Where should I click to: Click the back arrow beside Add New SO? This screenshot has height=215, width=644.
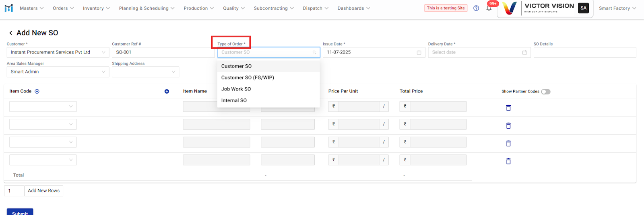pos(10,33)
